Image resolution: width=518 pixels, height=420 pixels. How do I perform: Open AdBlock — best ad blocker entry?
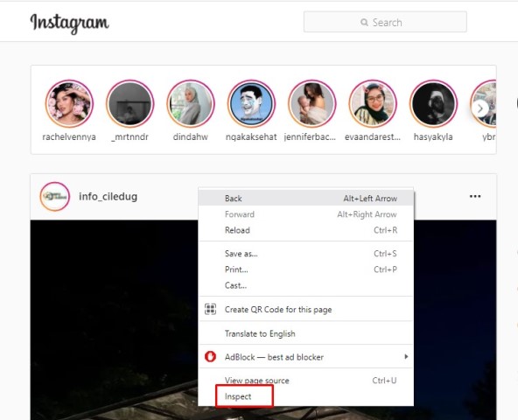coord(306,357)
